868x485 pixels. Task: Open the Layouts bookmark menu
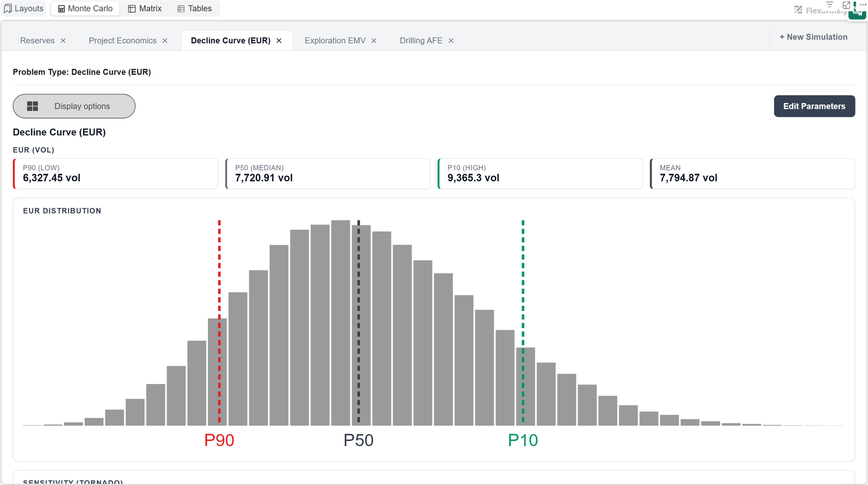23,9
